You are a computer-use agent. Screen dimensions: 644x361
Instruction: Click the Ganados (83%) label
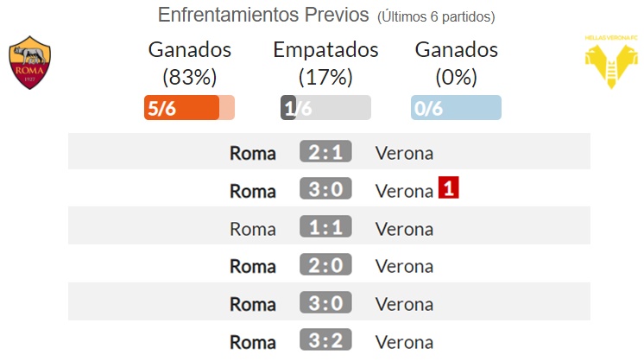[x=190, y=63]
